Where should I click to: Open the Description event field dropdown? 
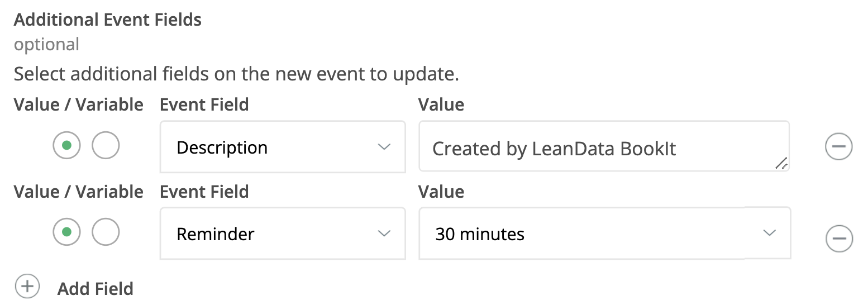pyautogui.click(x=282, y=147)
